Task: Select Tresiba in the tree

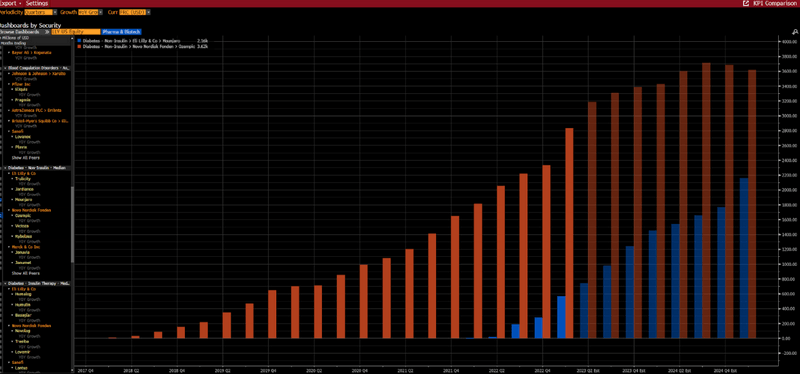Action: coord(22,341)
